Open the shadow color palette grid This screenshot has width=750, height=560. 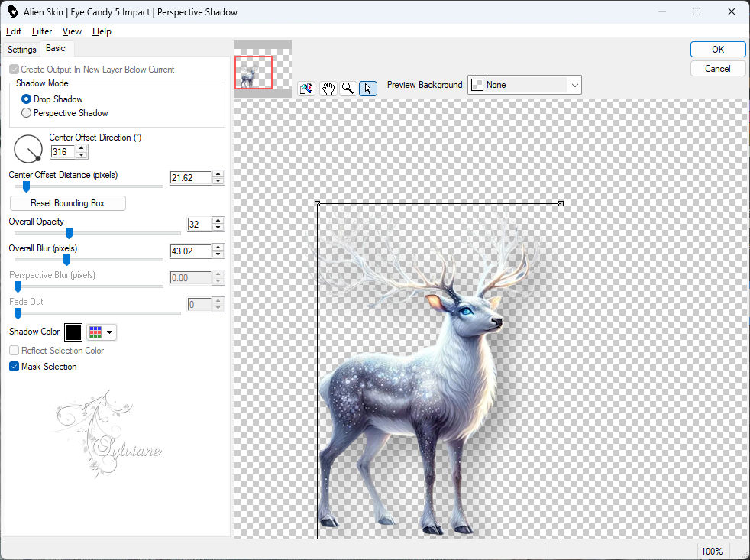click(101, 332)
